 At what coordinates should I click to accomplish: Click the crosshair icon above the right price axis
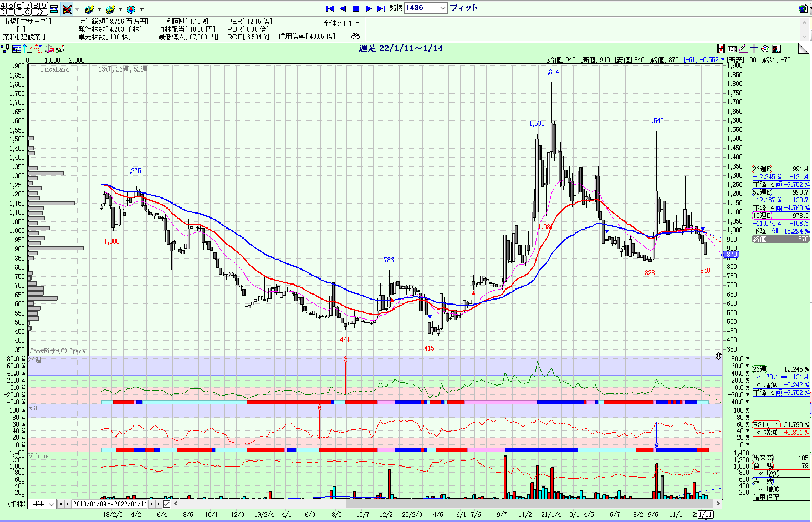[x=754, y=49]
